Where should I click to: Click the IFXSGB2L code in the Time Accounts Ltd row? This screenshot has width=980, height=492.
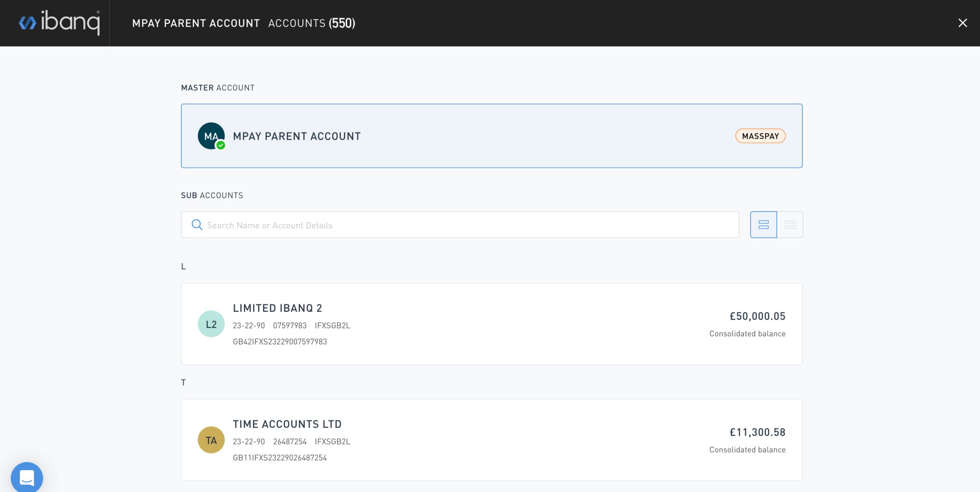click(332, 441)
